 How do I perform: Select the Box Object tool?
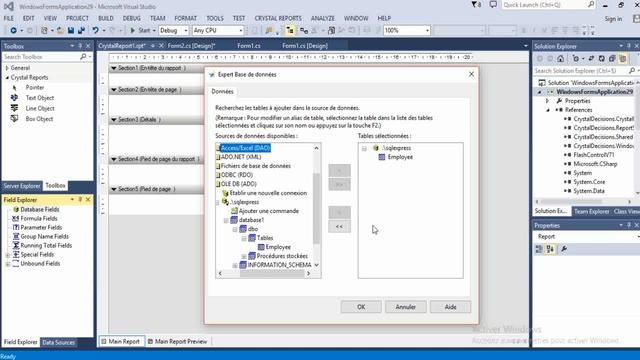[x=39, y=119]
